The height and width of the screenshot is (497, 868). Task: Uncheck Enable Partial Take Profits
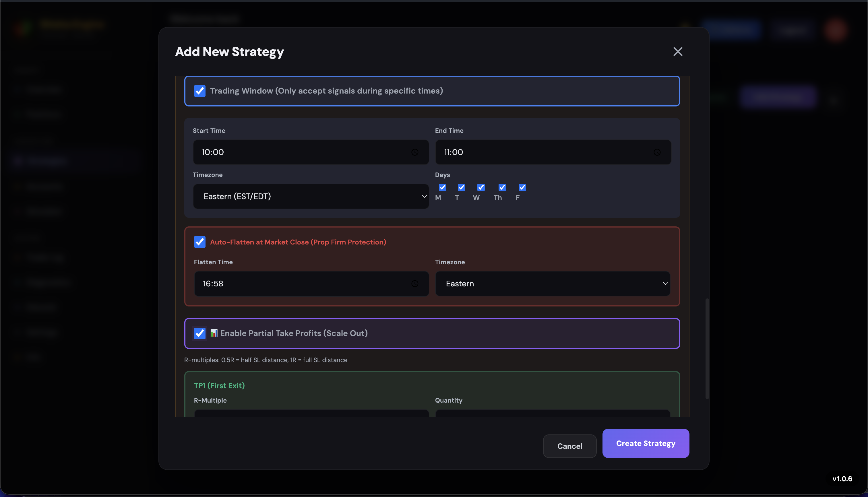click(200, 333)
